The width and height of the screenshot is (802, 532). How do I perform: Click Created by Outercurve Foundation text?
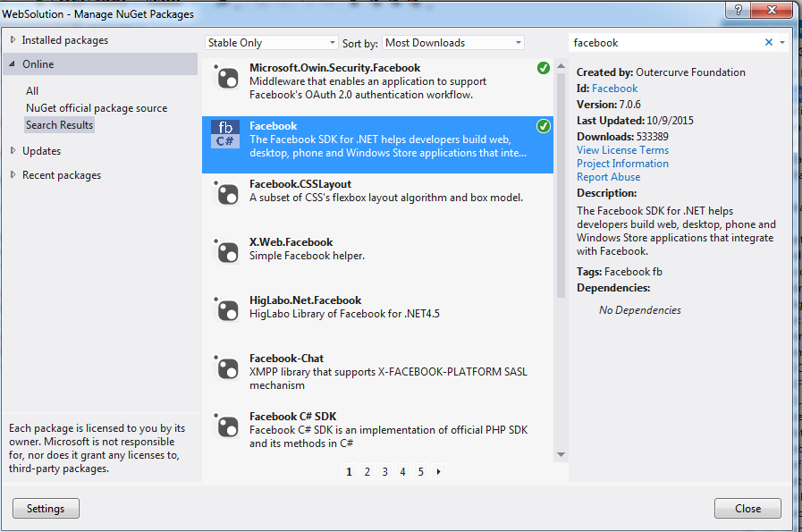pyautogui.click(x=661, y=72)
